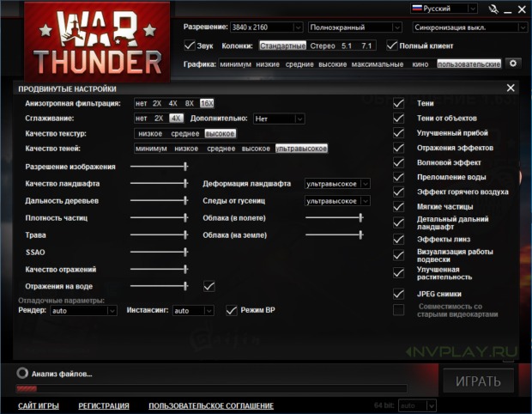This screenshot has height=414, width=532.
Task: Choose 5.1 speakers option
Action: pyautogui.click(x=347, y=46)
